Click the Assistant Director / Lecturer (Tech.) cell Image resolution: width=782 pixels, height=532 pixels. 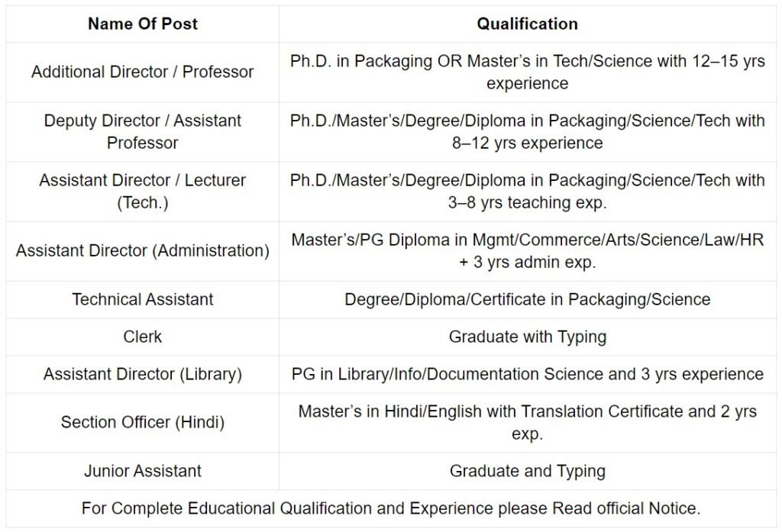point(143,192)
